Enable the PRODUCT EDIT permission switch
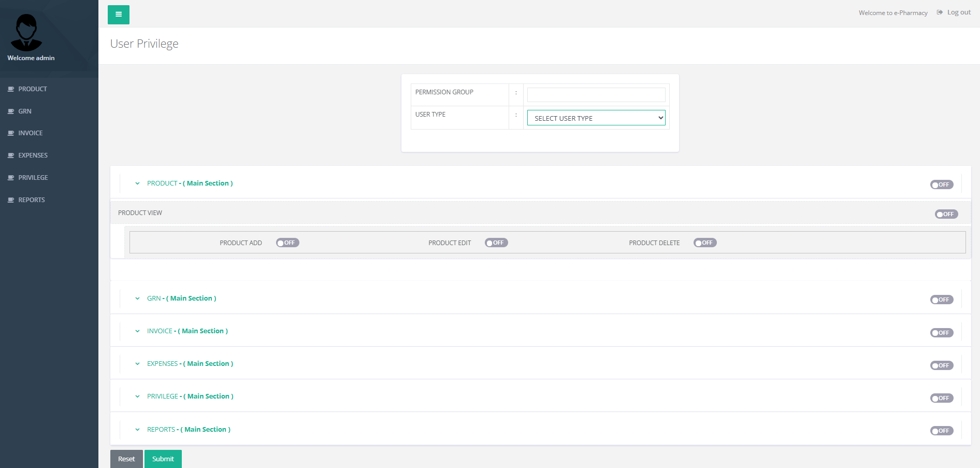This screenshot has height=468, width=980. pos(496,242)
